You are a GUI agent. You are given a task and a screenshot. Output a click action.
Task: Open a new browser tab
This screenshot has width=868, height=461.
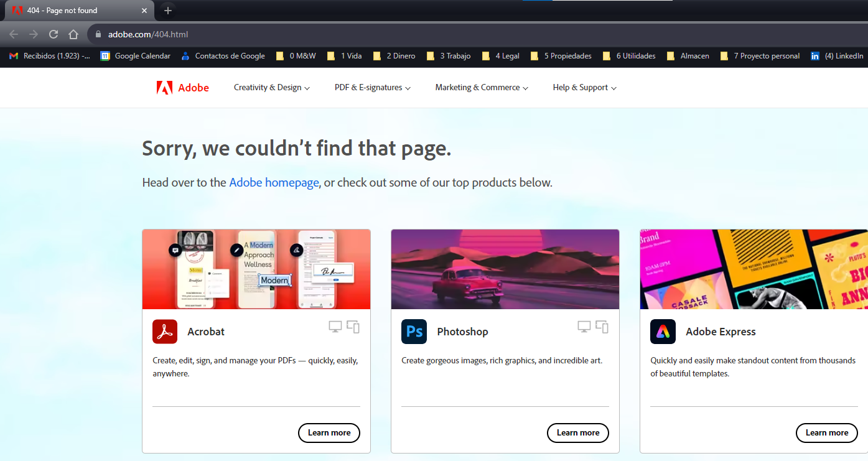point(167,10)
